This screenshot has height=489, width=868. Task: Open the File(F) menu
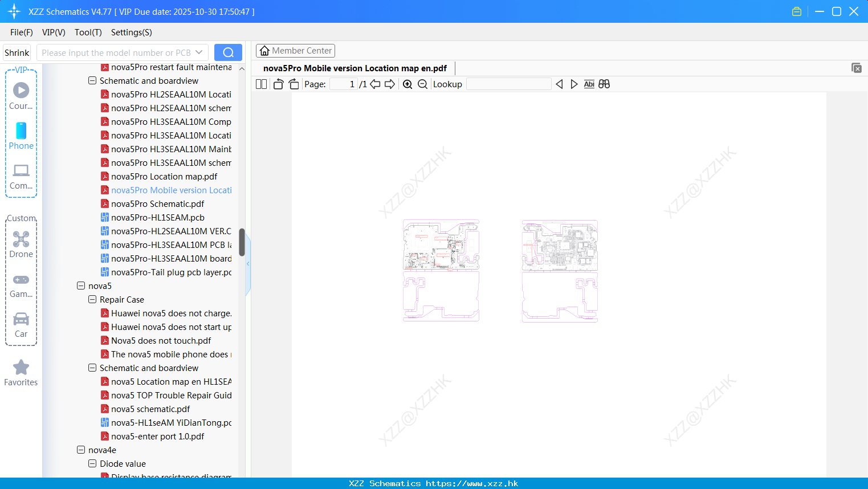pyautogui.click(x=22, y=32)
